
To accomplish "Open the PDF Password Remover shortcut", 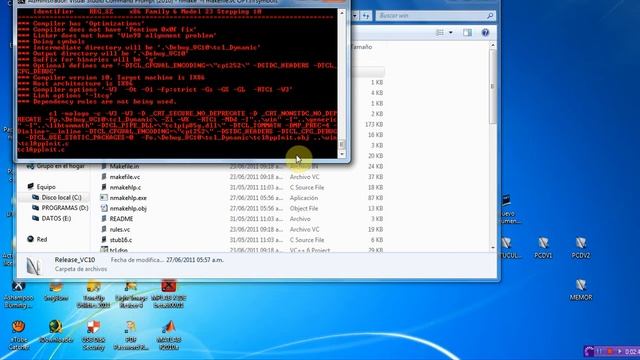I will pos(131,334).
